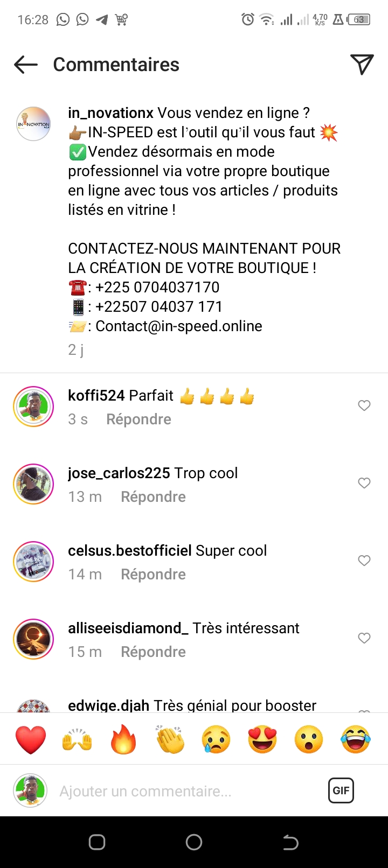Like alliseeisdiamond_'s Très intéressant comment
Screen dimensions: 388x868
click(364, 638)
